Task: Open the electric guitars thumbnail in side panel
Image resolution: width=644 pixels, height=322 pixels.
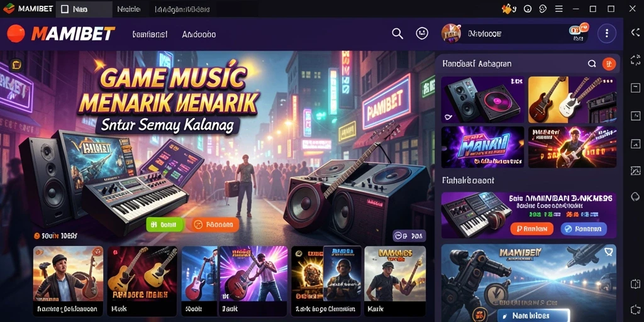Action: 572,99
